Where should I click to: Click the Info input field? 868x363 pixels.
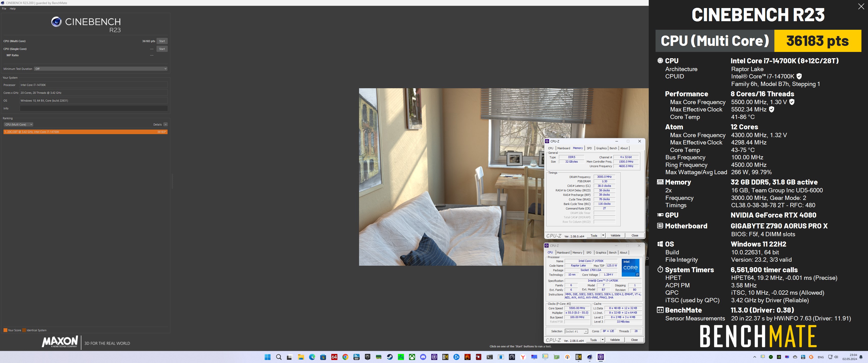click(x=94, y=108)
